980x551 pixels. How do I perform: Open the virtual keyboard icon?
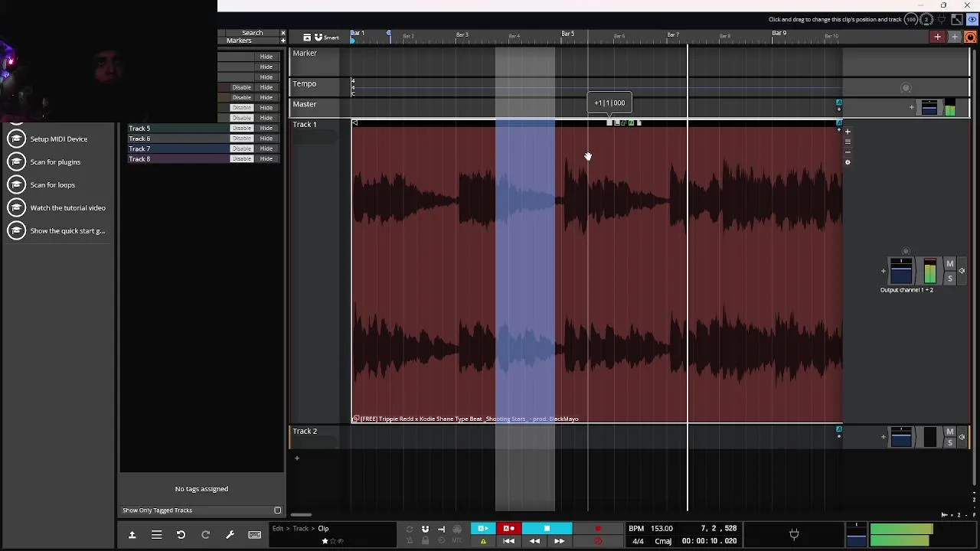tap(255, 535)
